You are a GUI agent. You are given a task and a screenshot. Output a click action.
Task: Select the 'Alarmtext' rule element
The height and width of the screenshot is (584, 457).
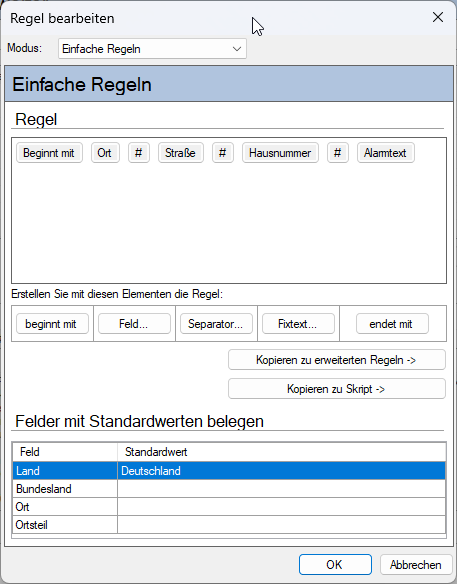(x=385, y=153)
